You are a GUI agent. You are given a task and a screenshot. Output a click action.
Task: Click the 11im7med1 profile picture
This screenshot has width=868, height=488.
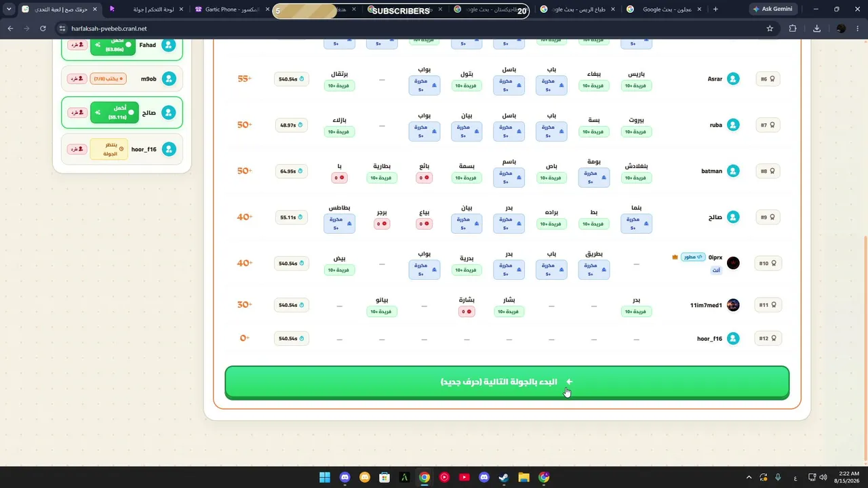[x=733, y=305]
